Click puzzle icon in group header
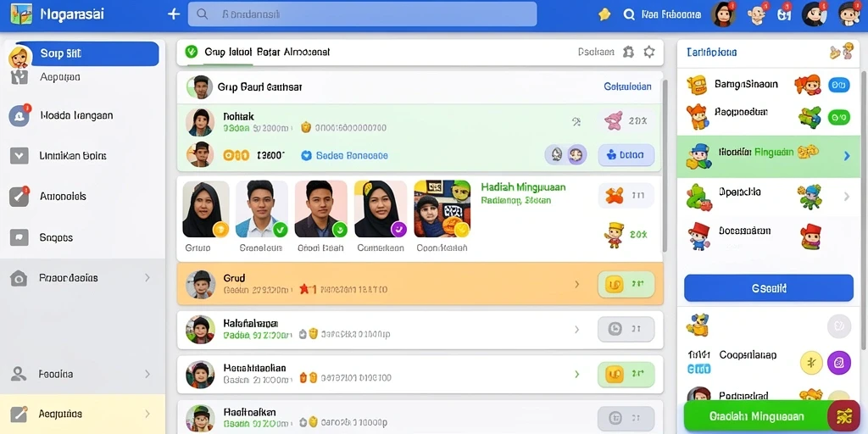868x434 pixels. pos(628,52)
